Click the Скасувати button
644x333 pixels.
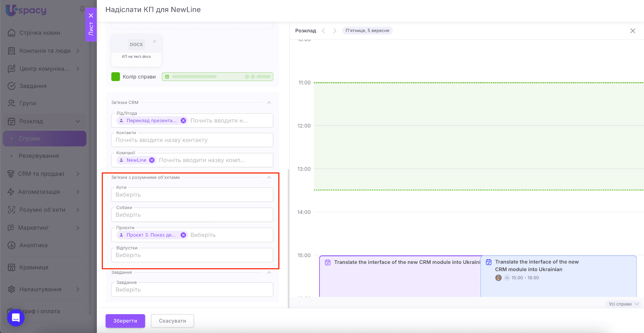tap(172, 321)
